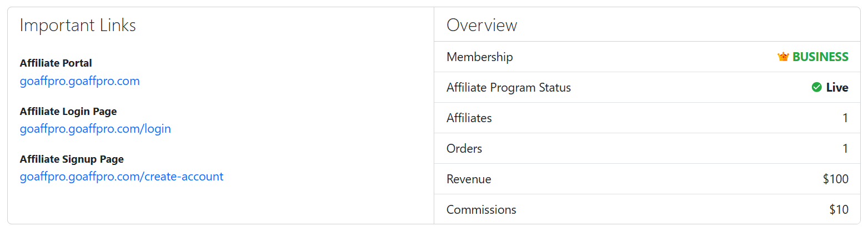The height and width of the screenshot is (231, 868).
Task: Click the $100 revenue amount
Action: click(835, 179)
